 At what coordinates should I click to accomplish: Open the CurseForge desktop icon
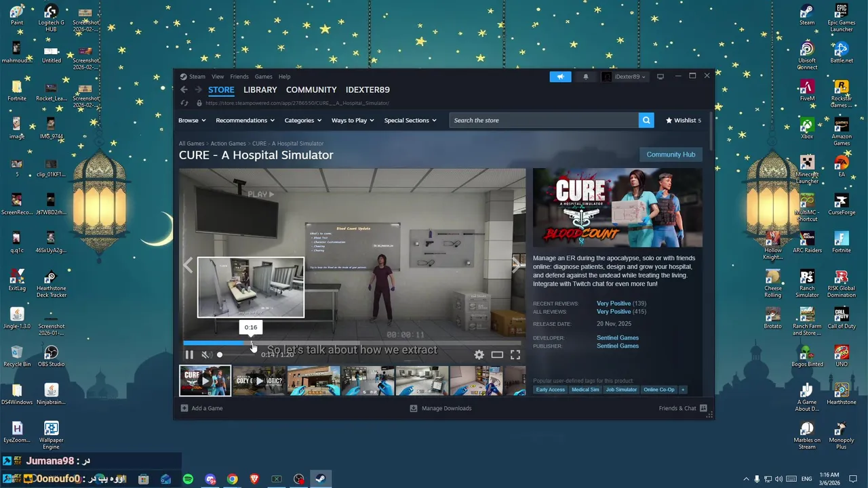coord(842,205)
